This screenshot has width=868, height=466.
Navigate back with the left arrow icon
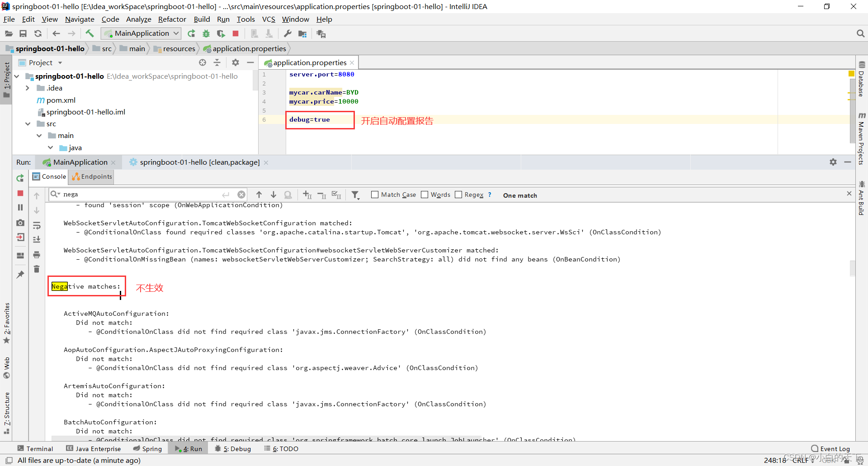point(56,33)
